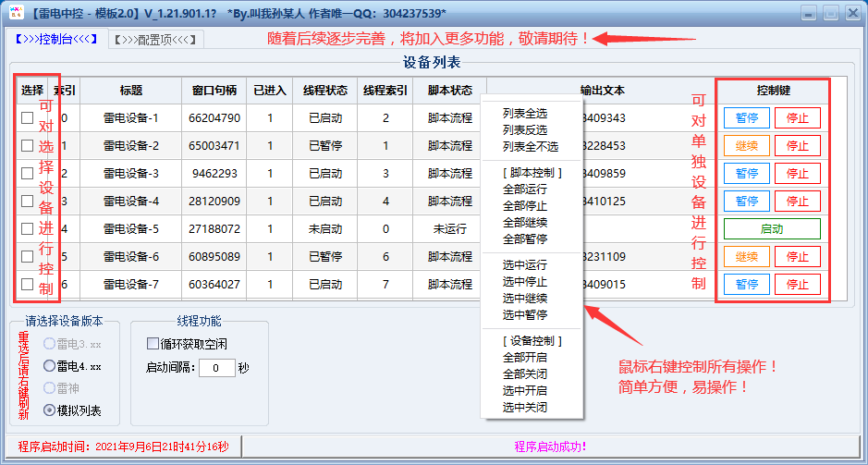Select the 雷电3.xx radio option
Screen dimensions: 868x465
49,344
